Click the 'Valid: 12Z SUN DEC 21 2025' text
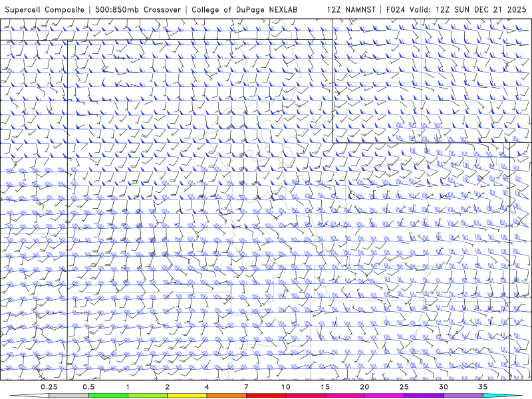Viewport: 532px width, 399px height. (x=468, y=9)
